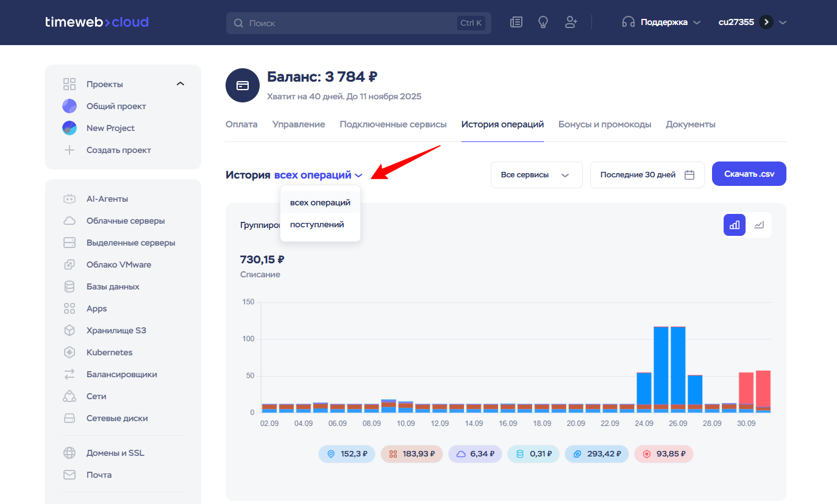The image size is (837, 504).
Task: Open the news feed icon in header
Action: pos(516,23)
